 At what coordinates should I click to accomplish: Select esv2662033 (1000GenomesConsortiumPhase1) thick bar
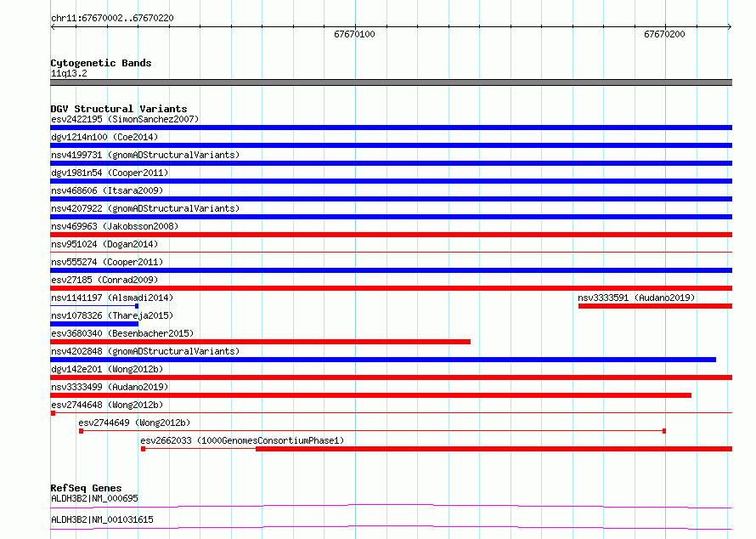coord(494,449)
